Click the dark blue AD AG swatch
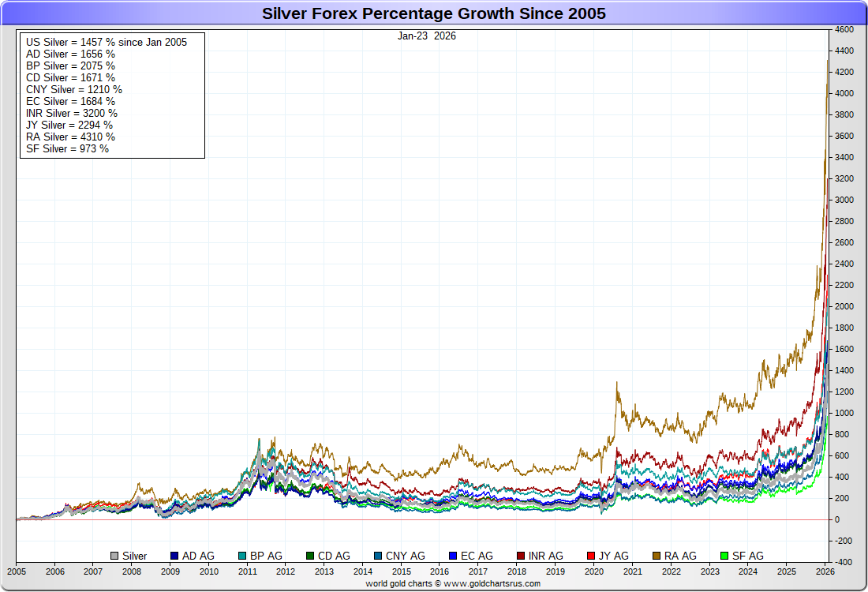The image size is (868, 592). pos(174,556)
